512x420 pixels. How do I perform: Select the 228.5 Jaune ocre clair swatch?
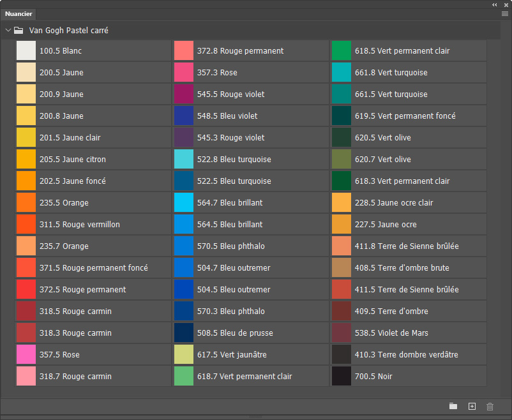coord(342,202)
